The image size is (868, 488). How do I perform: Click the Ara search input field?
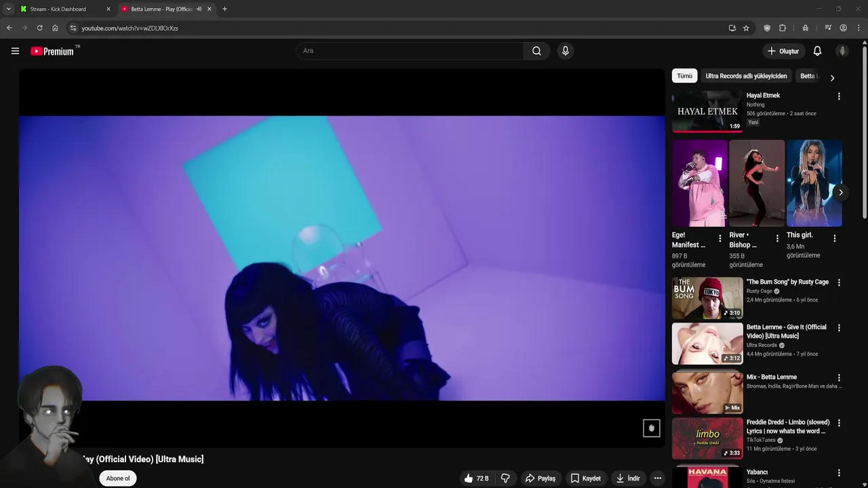(x=410, y=51)
